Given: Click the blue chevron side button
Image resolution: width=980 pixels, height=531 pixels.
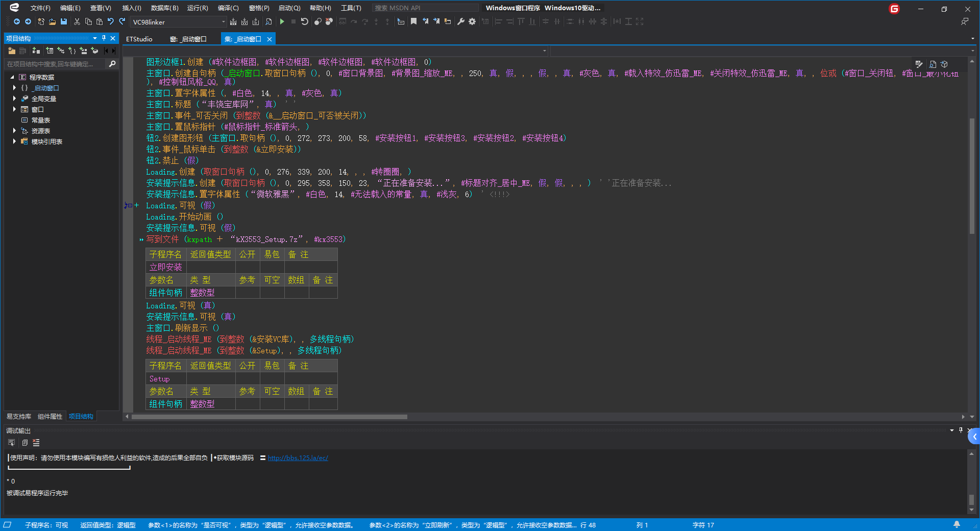Looking at the screenshot, I should point(974,437).
